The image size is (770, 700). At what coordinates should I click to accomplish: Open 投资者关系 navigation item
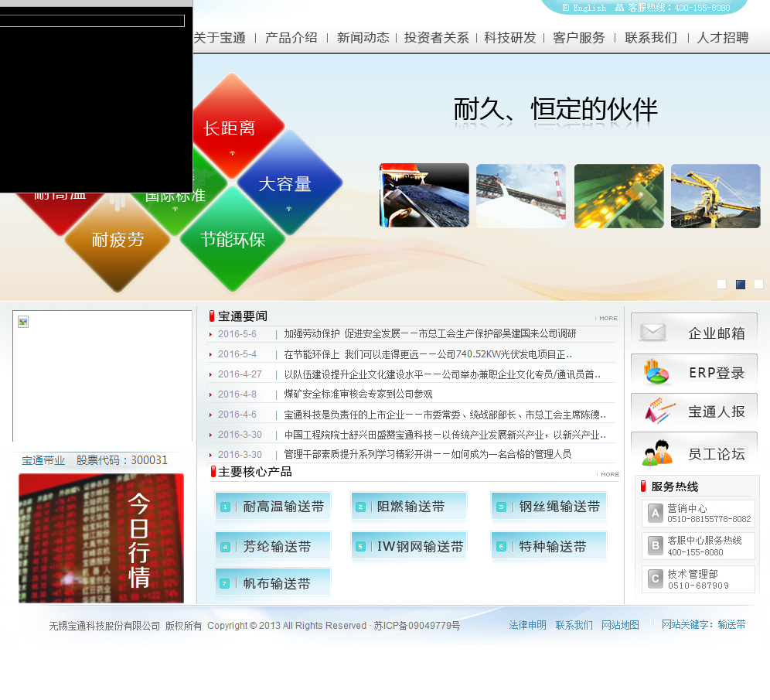(x=436, y=38)
